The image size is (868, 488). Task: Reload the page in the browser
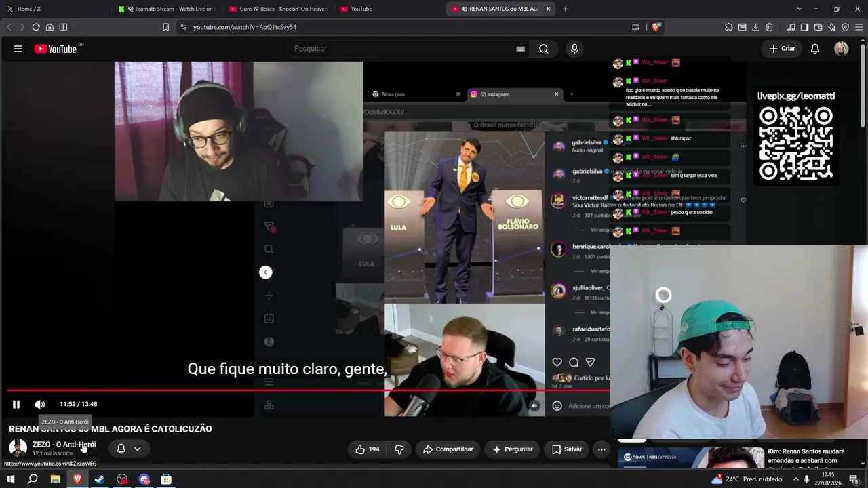point(36,27)
